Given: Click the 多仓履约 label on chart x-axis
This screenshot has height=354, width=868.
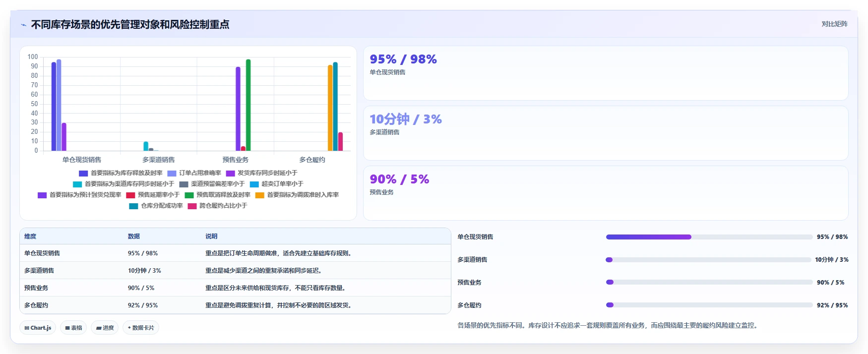Looking at the screenshot, I should 312,160.
